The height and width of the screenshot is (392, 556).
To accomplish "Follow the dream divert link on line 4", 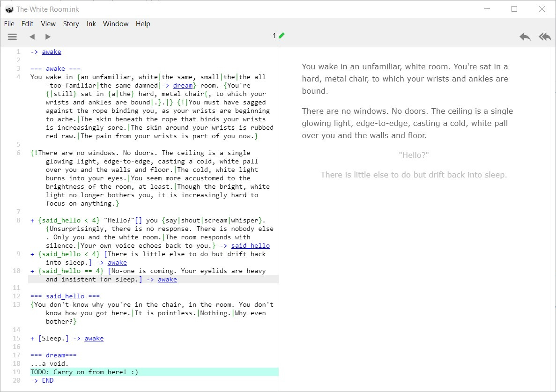I will coord(183,85).
